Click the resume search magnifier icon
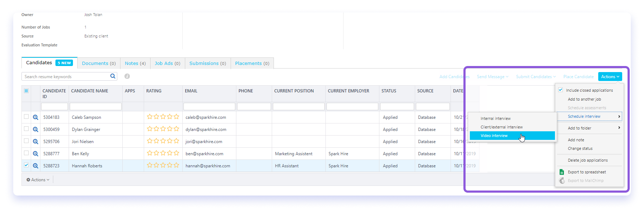The height and width of the screenshot is (208, 644). [x=113, y=76]
